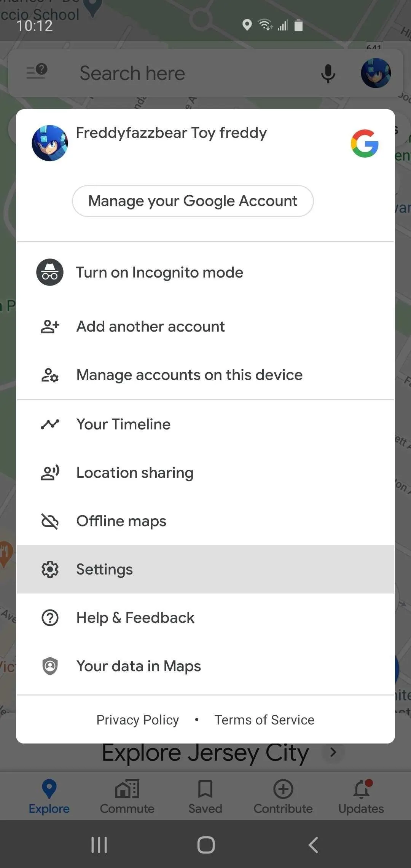Tap the Google G logo
The width and height of the screenshot is (411, 868).
click(x=365, y=144)
